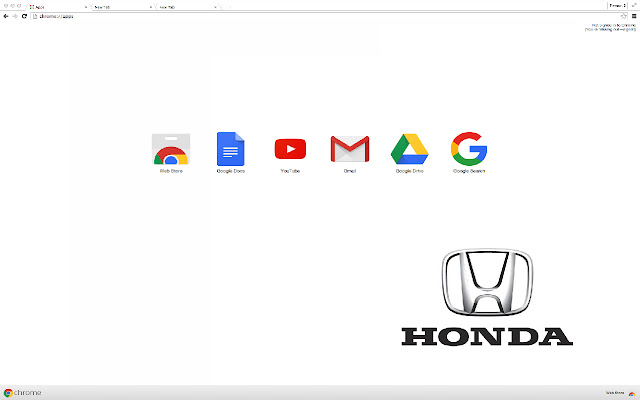Click the page icon in the address bar
The width and height of the screenshot is (640, 400).
(35, 16)
